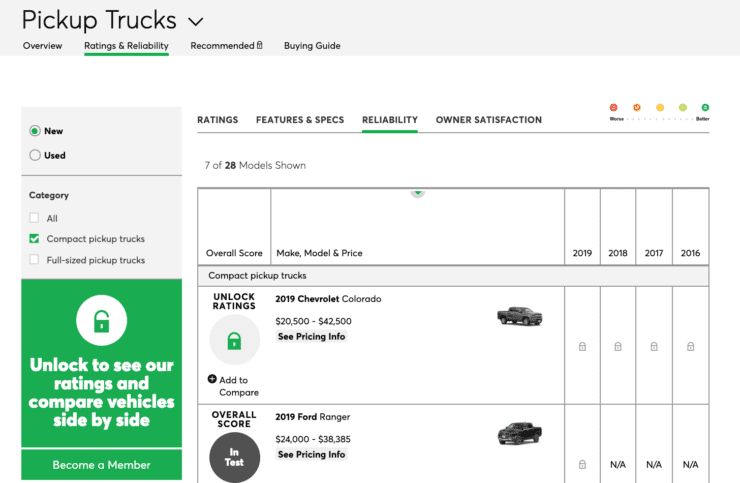Click the red Worse rating legend icon
Image resolution: width=740 pixels, height=483 pixels.
614,108
